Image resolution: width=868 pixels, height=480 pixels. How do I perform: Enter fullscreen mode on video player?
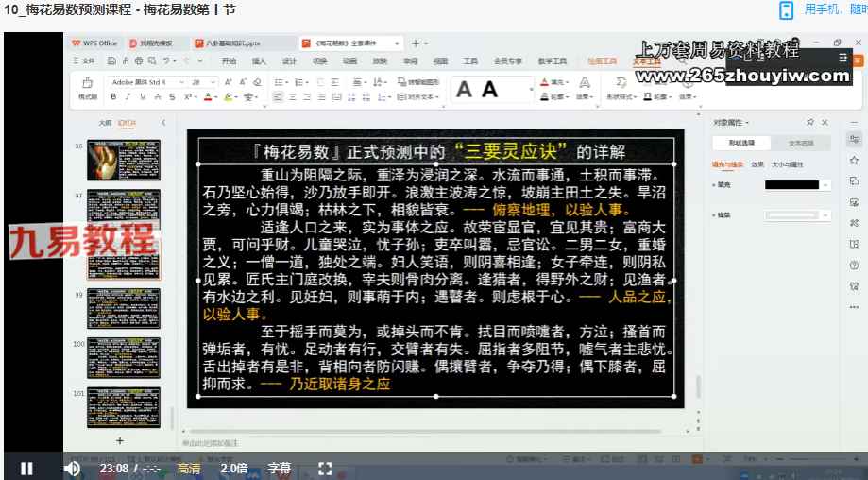[x=325, y=468]
